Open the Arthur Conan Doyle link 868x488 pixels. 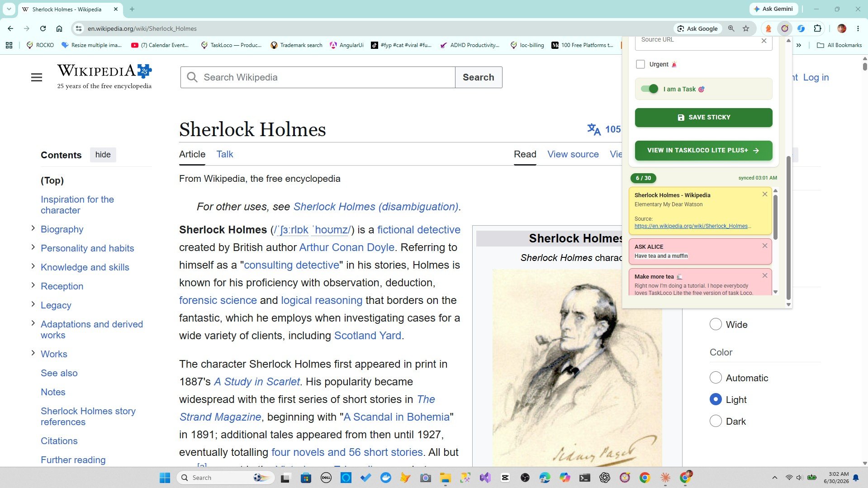click(347, 247)
